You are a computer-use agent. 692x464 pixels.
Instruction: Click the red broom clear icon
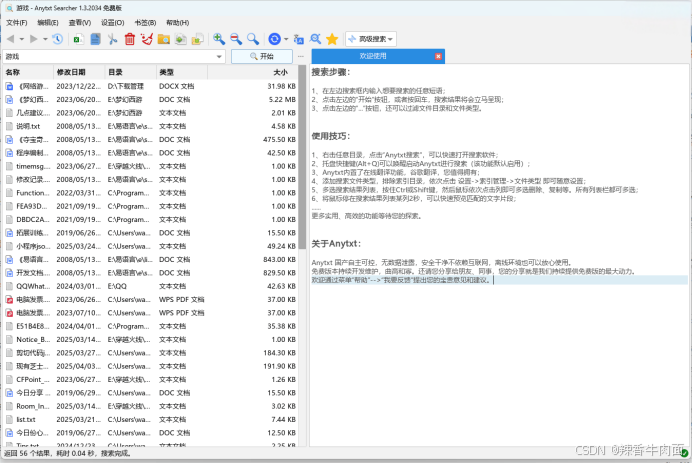(147, 39)
